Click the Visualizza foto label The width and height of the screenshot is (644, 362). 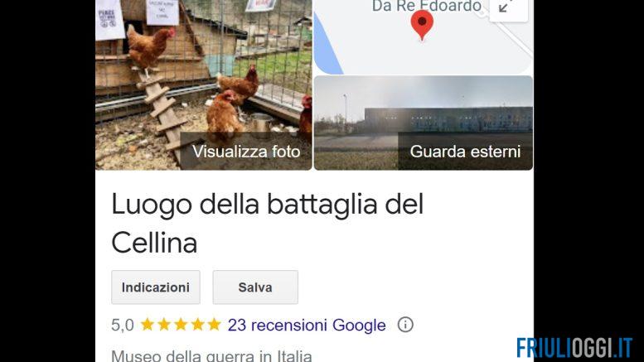click(246, 152)
